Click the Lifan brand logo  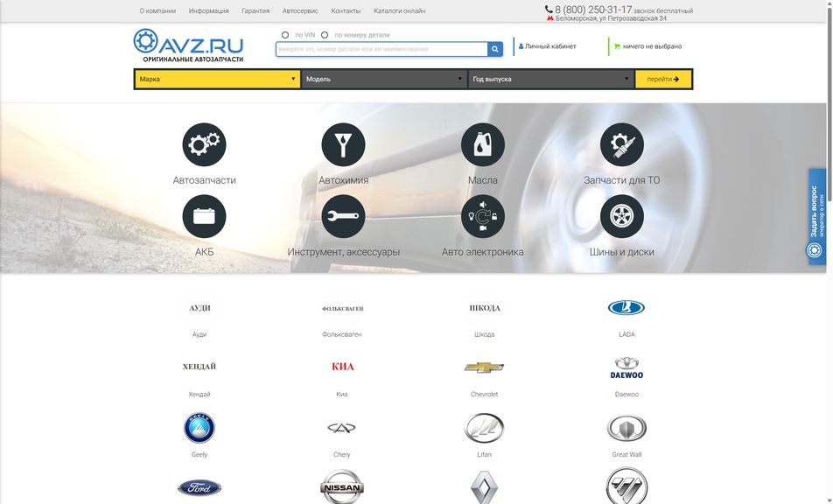point(484,428)
